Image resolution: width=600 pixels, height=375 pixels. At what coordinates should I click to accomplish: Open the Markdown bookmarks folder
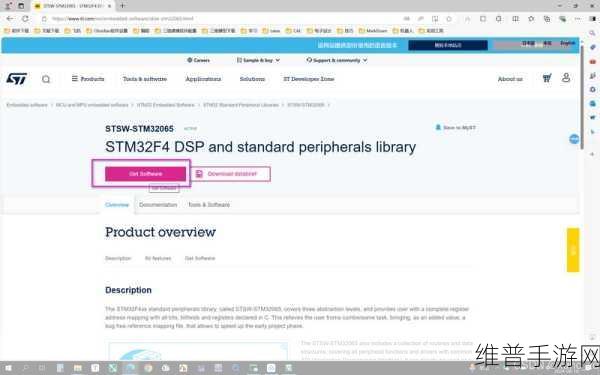click(373, 31)
